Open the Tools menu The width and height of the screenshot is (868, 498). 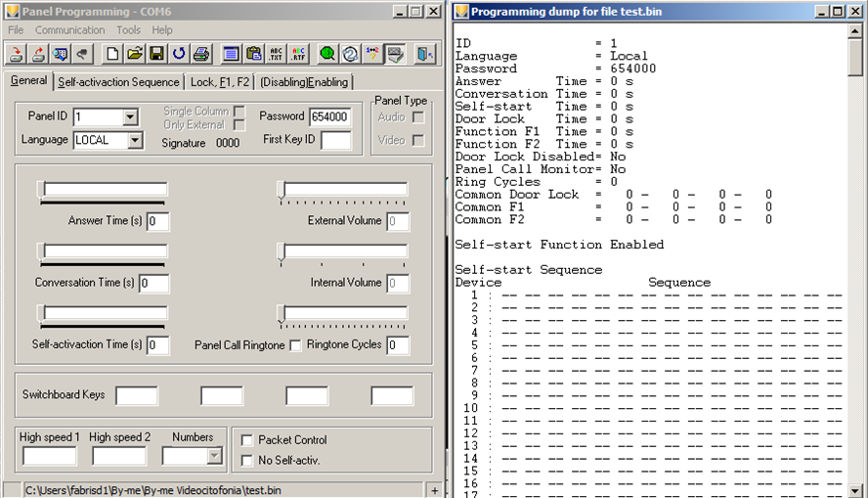[x=128, y=30]
